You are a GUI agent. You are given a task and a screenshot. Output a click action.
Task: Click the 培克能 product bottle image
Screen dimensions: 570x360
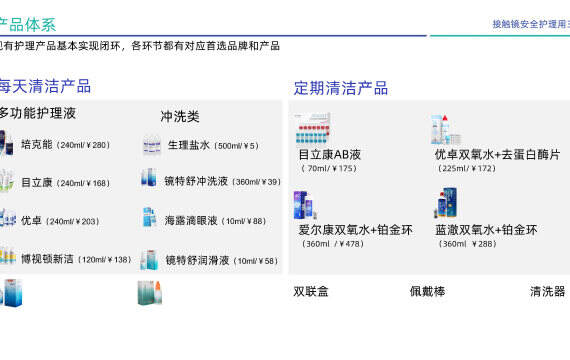[x=6, y=144]
